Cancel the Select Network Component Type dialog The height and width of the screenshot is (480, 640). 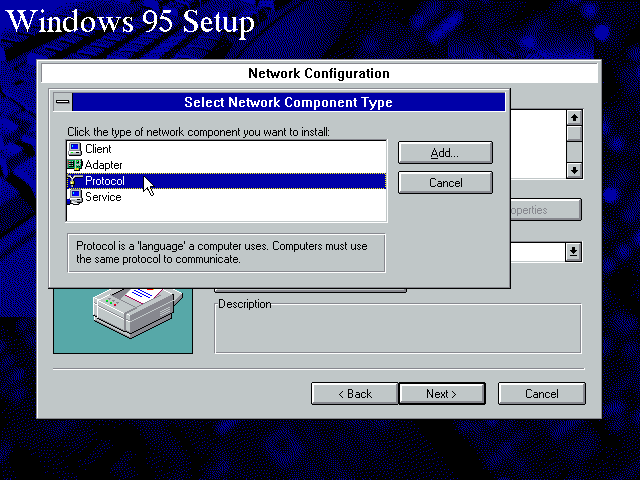click(x=445, y=183)
